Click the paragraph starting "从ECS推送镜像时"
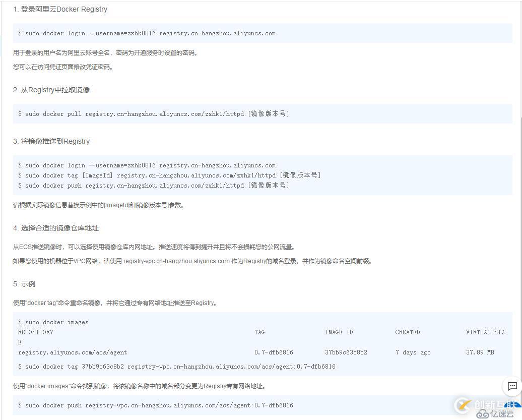This screenshot has height=420, width=522. pyautogui.click(x=154, y=247)
